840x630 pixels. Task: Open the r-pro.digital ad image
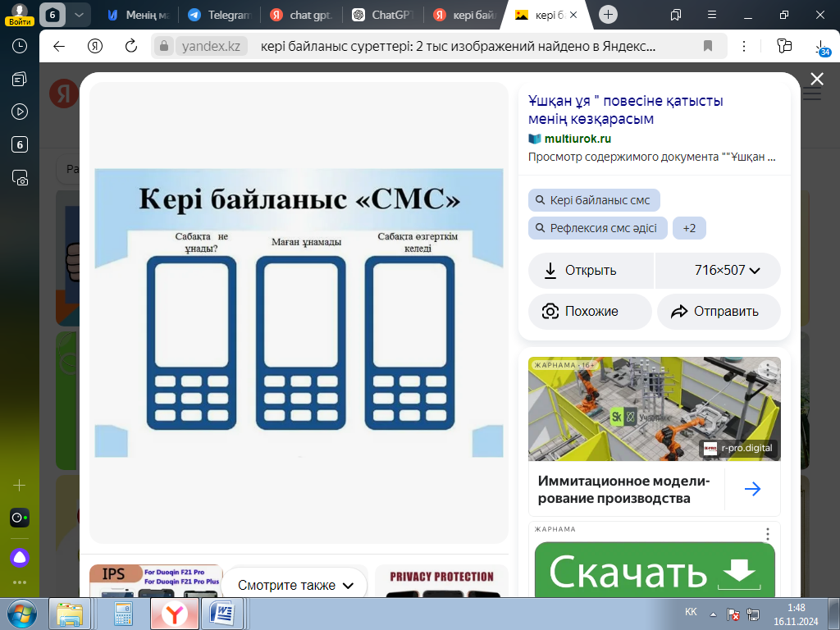click(x=654, y=409)
